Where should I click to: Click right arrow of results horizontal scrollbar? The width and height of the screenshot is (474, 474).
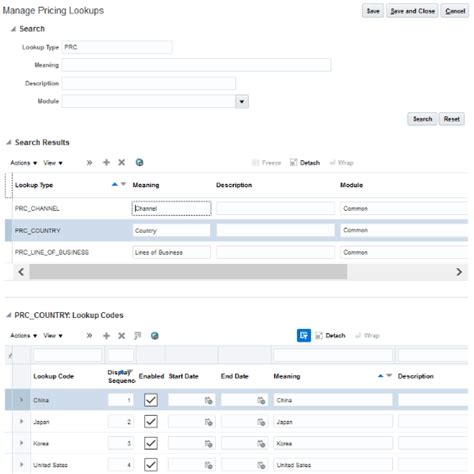459,272
